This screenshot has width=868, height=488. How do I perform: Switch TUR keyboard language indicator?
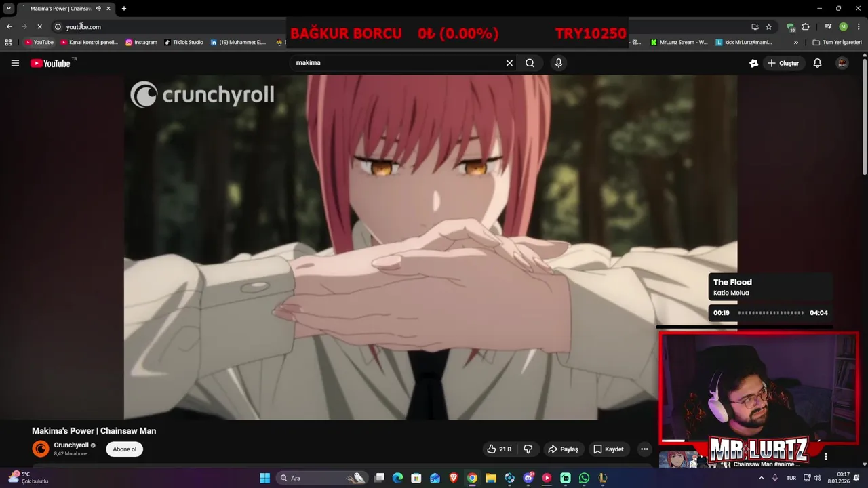[791, 478]
